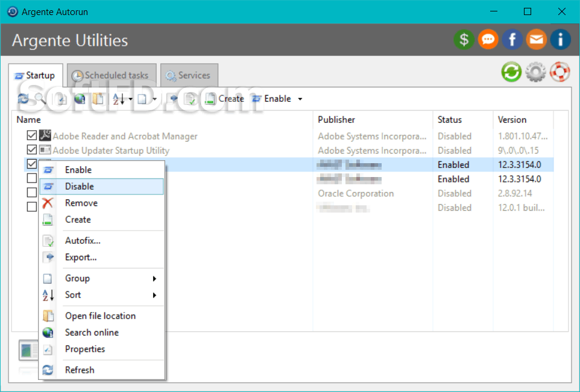Click the version 1.801.10.47... cell
This screenshot has height=392, width=580.
click(523, 136)
